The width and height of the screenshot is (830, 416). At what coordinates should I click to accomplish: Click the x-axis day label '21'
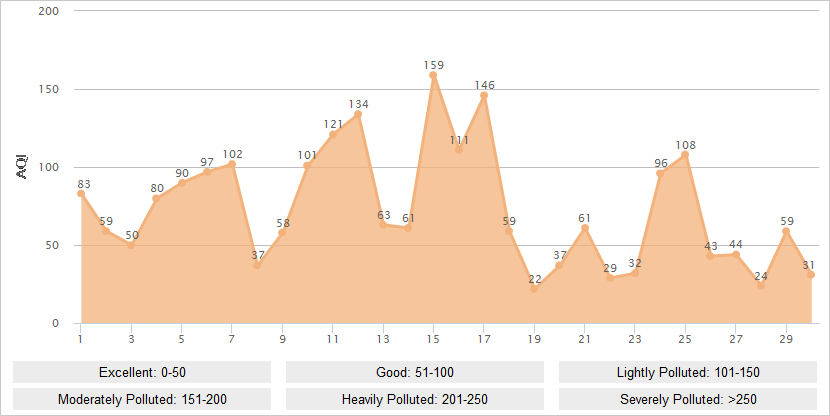584,339
